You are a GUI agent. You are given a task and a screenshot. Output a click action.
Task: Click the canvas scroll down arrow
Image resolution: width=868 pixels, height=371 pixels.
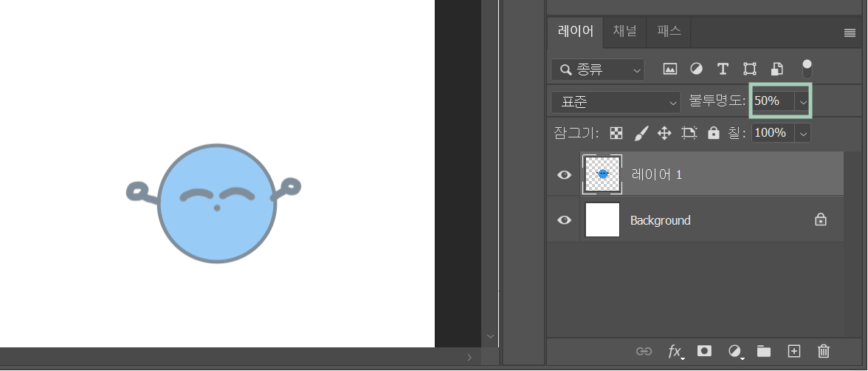[x=490, y=336]
